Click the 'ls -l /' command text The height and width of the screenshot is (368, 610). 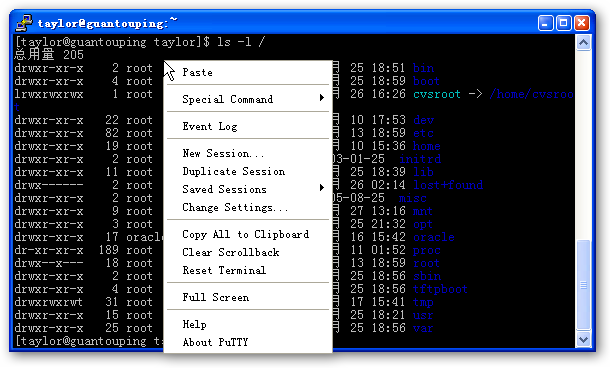tap(241, 42)
